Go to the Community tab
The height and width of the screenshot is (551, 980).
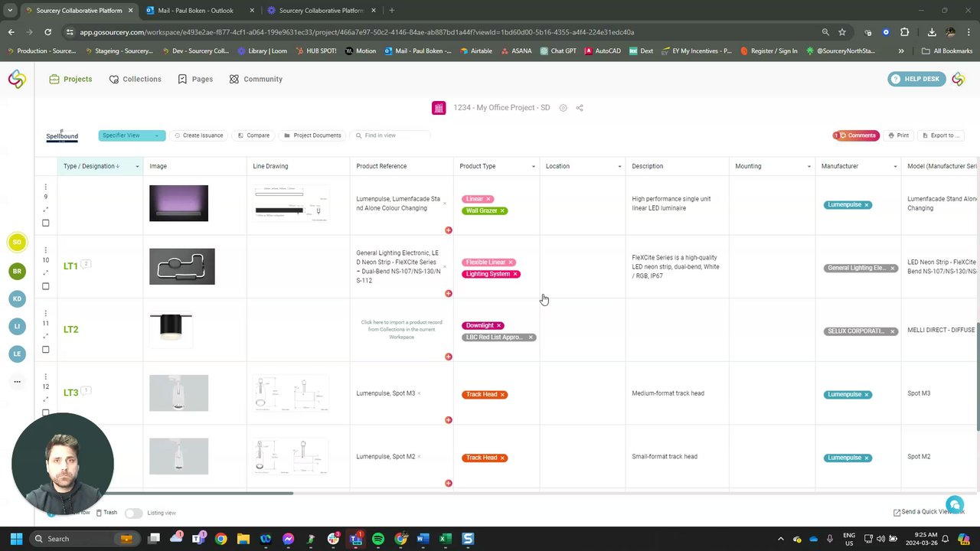256,80
